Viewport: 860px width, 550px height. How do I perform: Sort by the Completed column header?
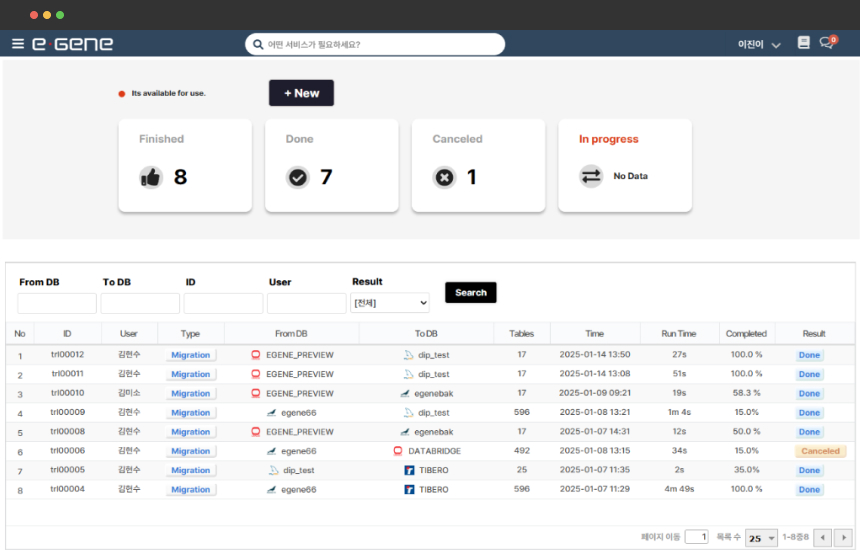pos(746,333)
